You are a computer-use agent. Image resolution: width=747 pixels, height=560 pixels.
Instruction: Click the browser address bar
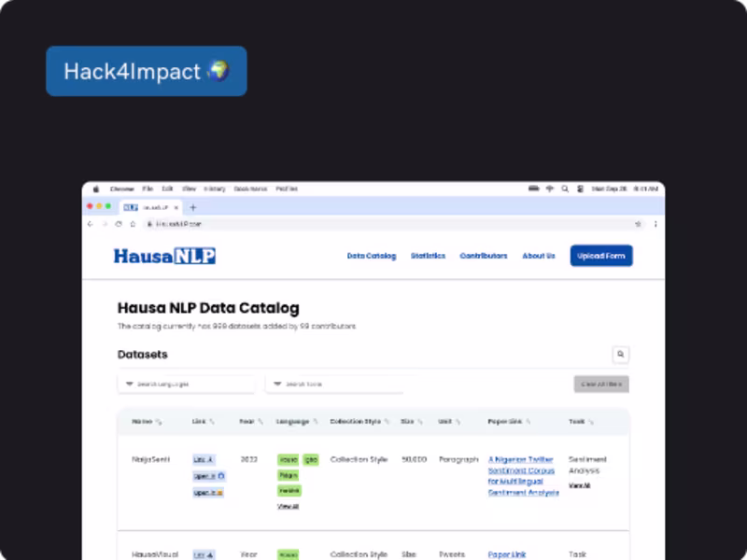(394, 224)
